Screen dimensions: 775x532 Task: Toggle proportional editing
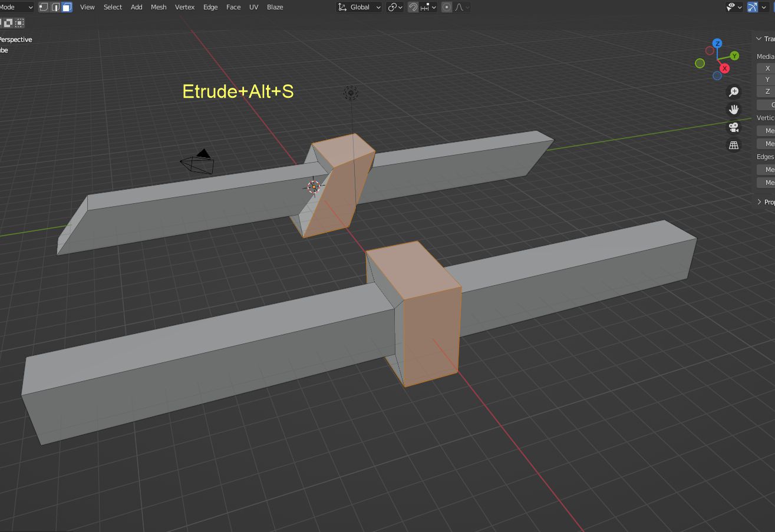pos(447,7)
